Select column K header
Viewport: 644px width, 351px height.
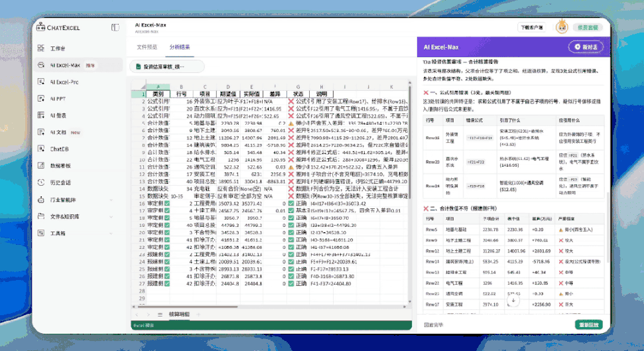point(391,87)
